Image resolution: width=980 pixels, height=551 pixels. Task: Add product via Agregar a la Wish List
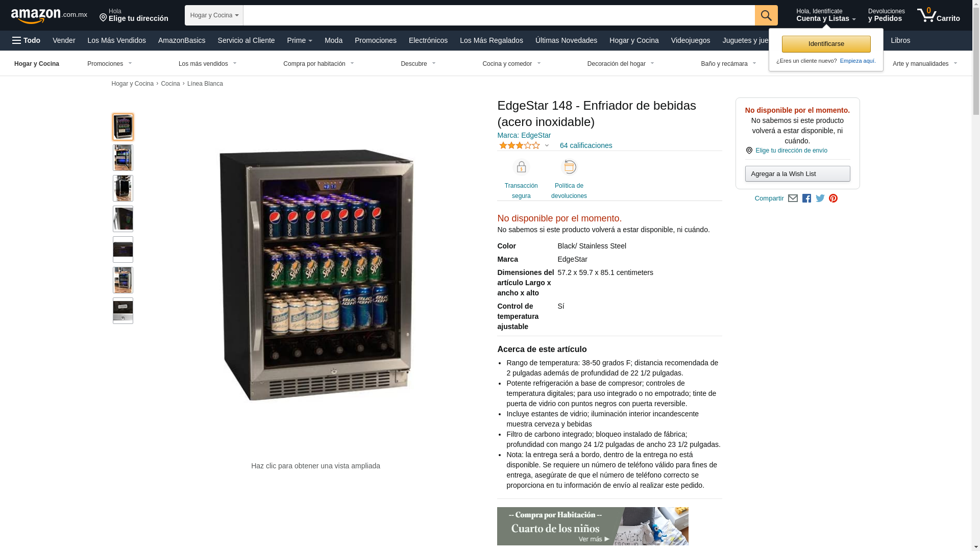(797, 174)
